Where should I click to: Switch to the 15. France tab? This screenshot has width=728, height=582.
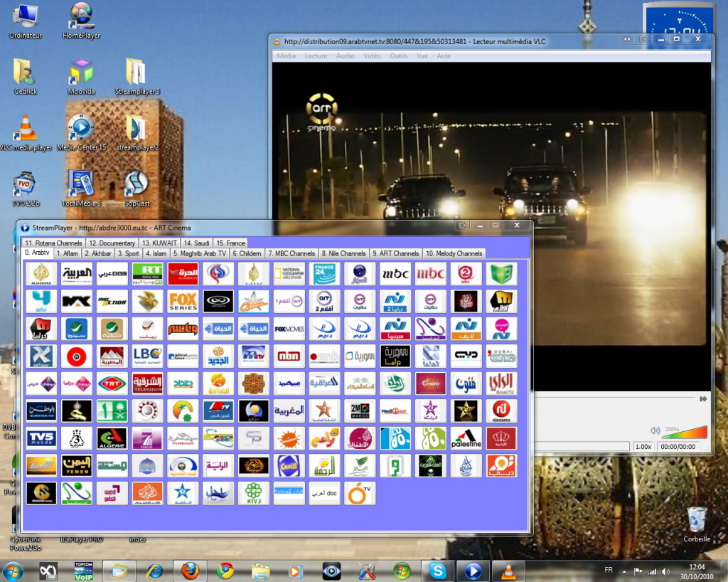[231, 243]
